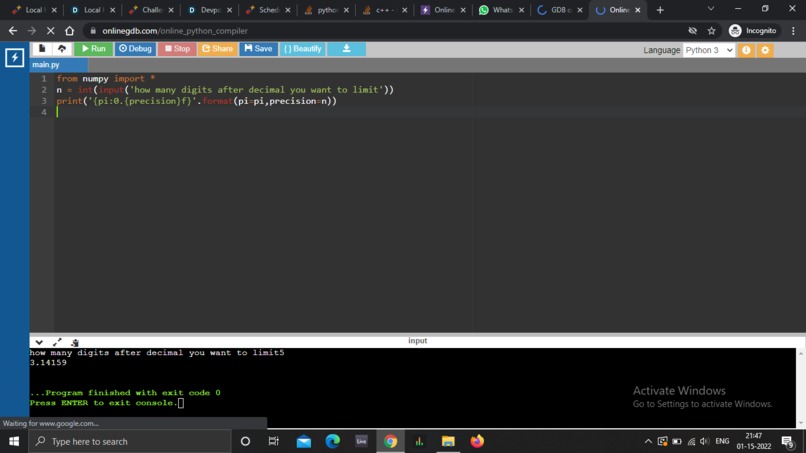Click the ENG language indicator

[x=722, y=441]
